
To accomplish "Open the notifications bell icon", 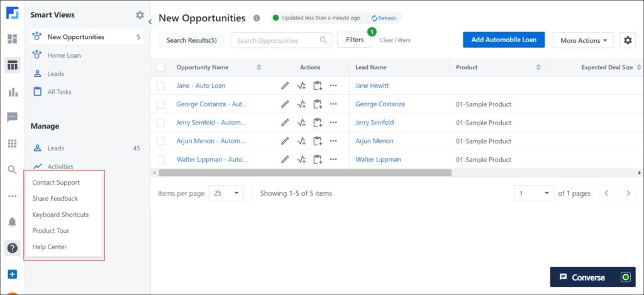I will pos(13,222).
